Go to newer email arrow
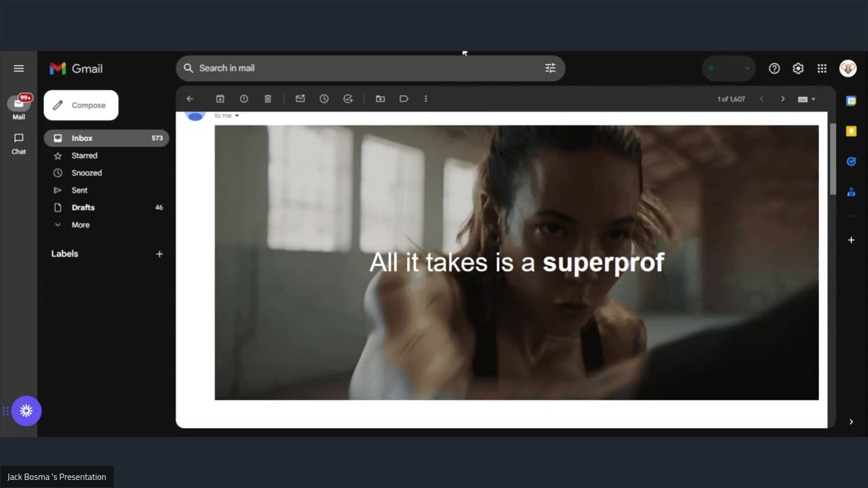The height and width of the screenshot is (488, 868). tap(762, 99)
